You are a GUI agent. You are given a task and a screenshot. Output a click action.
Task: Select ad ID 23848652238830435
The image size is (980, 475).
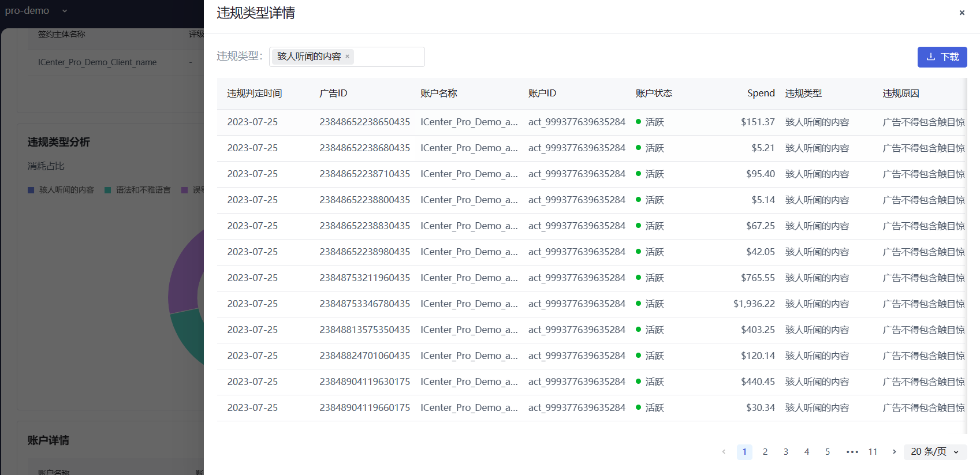364,226
